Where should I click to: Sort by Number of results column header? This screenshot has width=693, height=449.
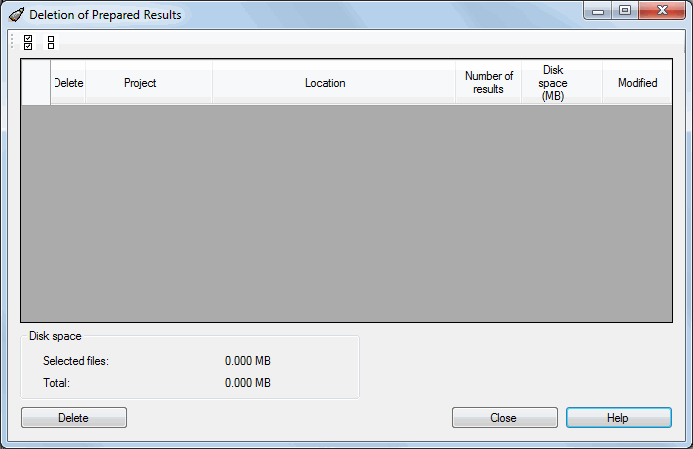tap(489, 83)
